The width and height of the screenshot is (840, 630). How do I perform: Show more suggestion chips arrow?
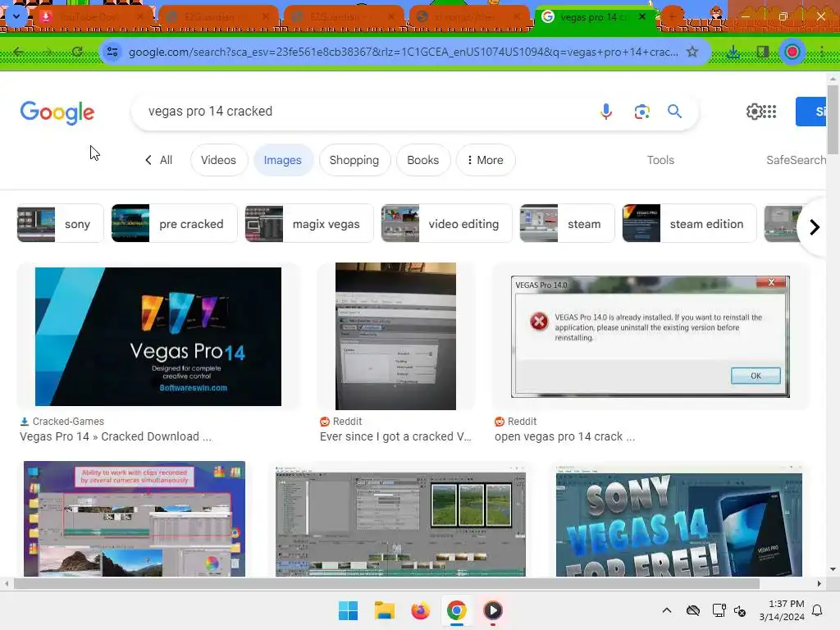pyautogui.click(x=814, y=227)
